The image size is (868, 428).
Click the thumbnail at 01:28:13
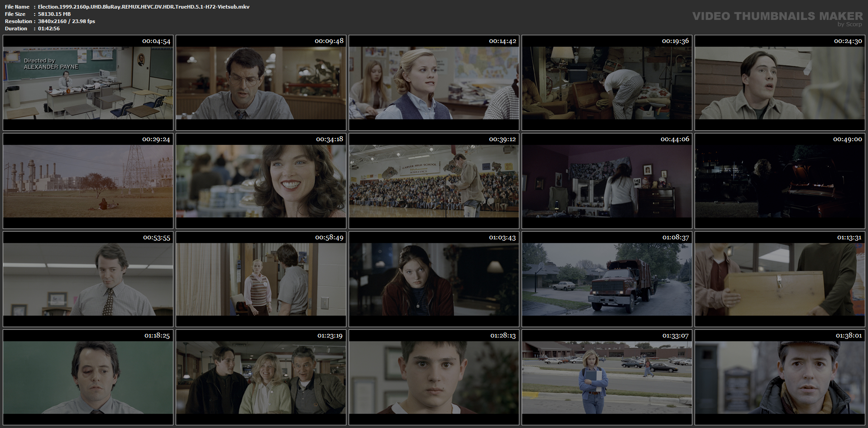434,377
